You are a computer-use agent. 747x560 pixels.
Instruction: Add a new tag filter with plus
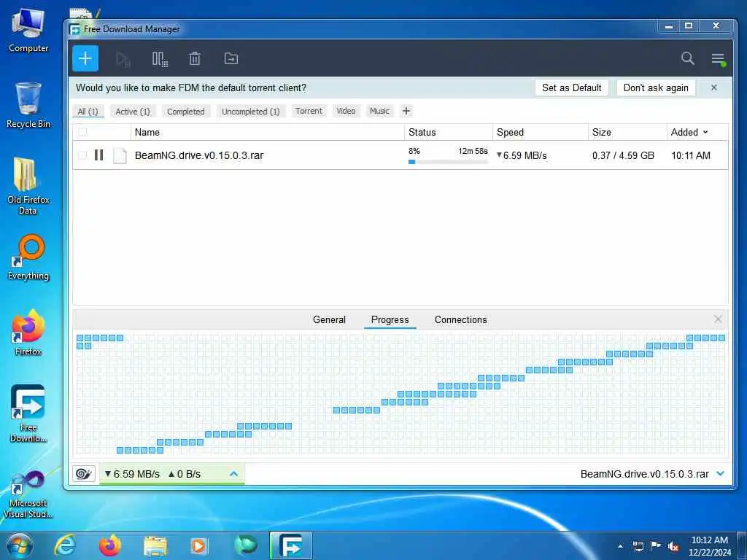(x=406, y=111)
